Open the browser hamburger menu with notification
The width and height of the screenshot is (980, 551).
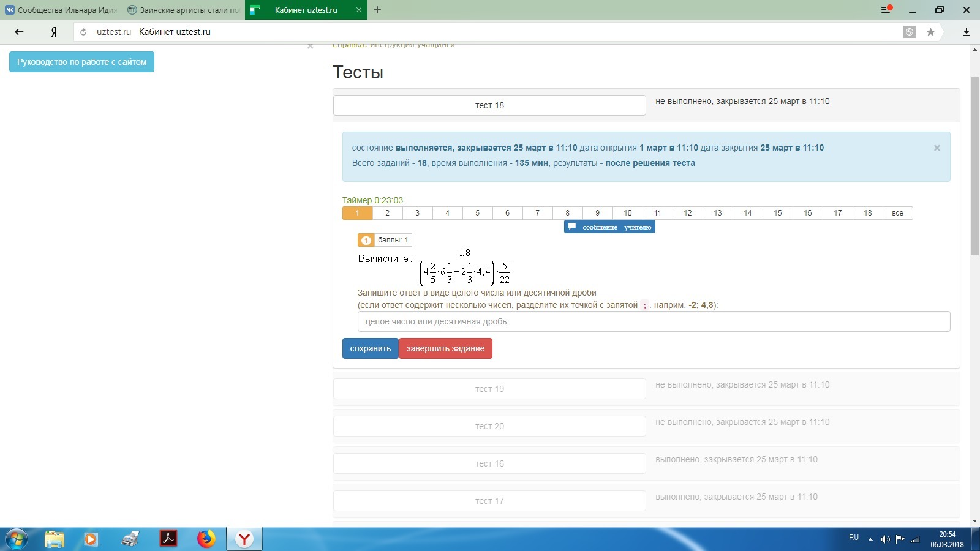click(x=886, y=10)
